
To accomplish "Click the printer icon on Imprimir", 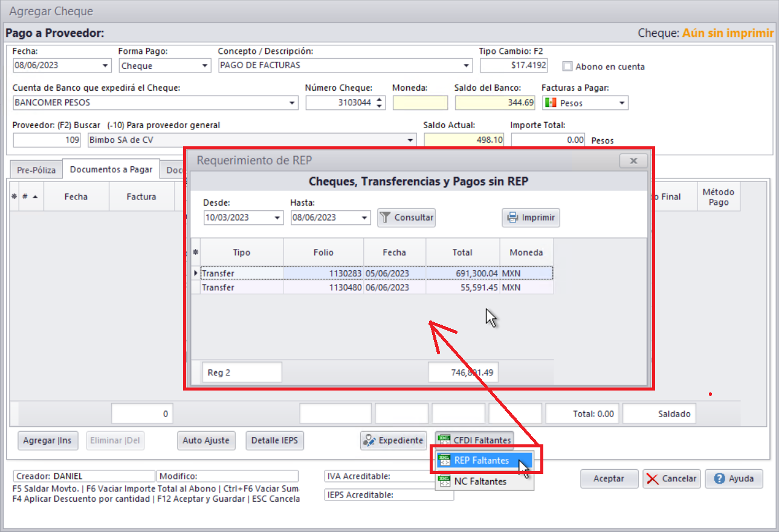I will 512,218.
